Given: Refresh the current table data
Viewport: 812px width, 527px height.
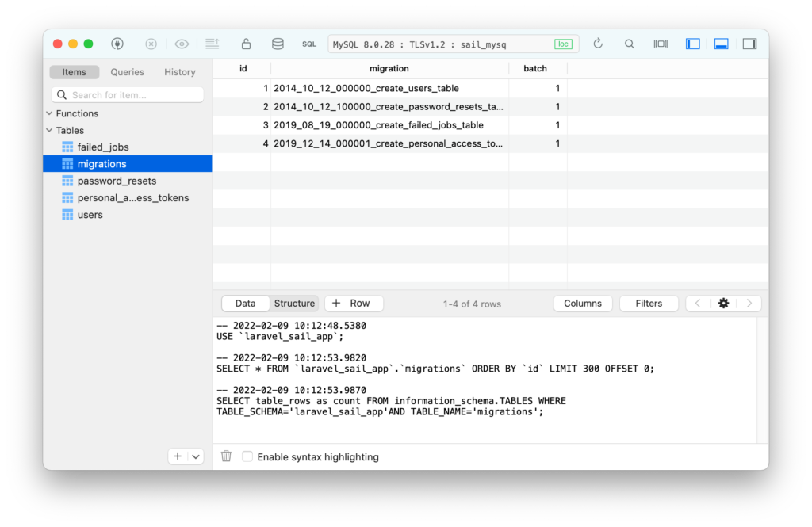Looking at the screenshot, I should click(598, 44).
